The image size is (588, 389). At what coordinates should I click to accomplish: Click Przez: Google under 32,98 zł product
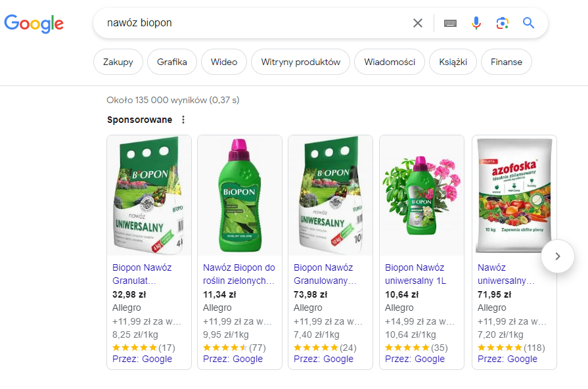tap(142, 359)
